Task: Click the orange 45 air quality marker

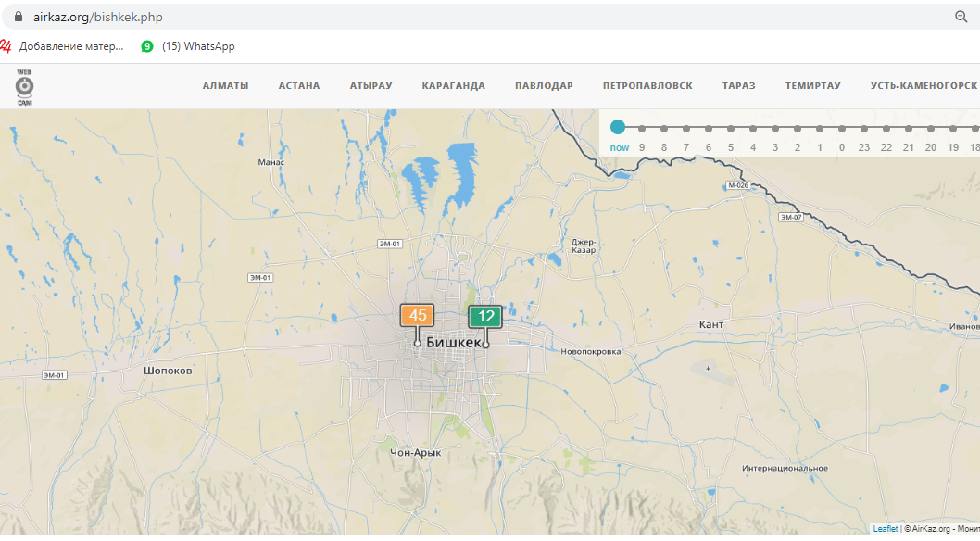Action: click(x=417, y=315)
